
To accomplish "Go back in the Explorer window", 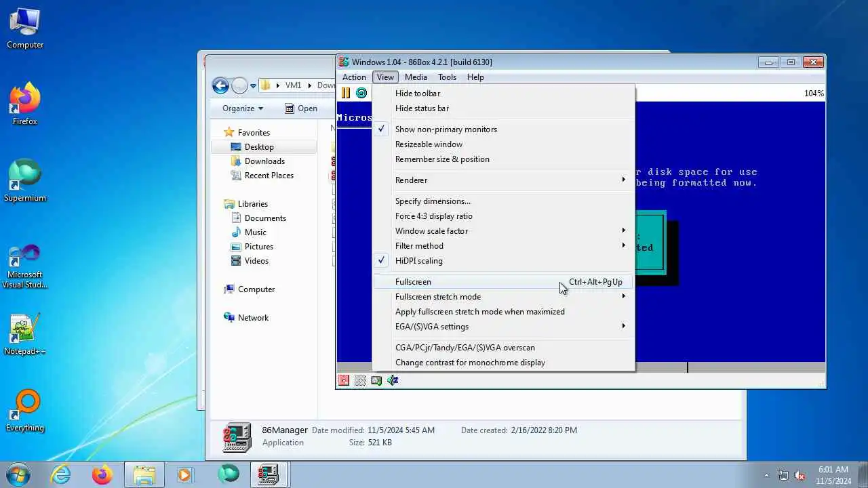I will point(220,85).
